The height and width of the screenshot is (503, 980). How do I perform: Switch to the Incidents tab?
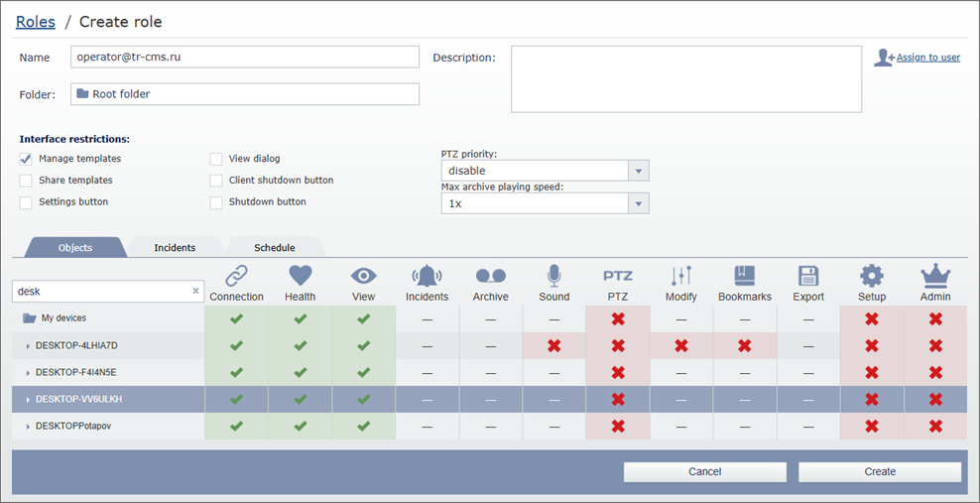tap(175, 248)
